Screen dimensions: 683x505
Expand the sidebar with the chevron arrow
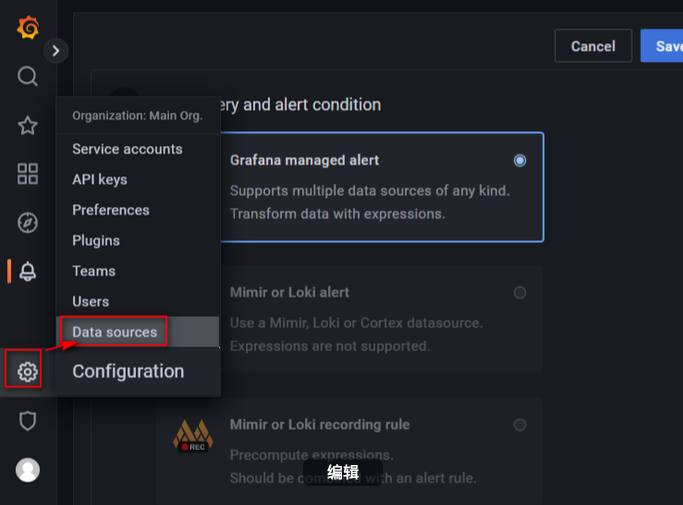tap(56, 51)
